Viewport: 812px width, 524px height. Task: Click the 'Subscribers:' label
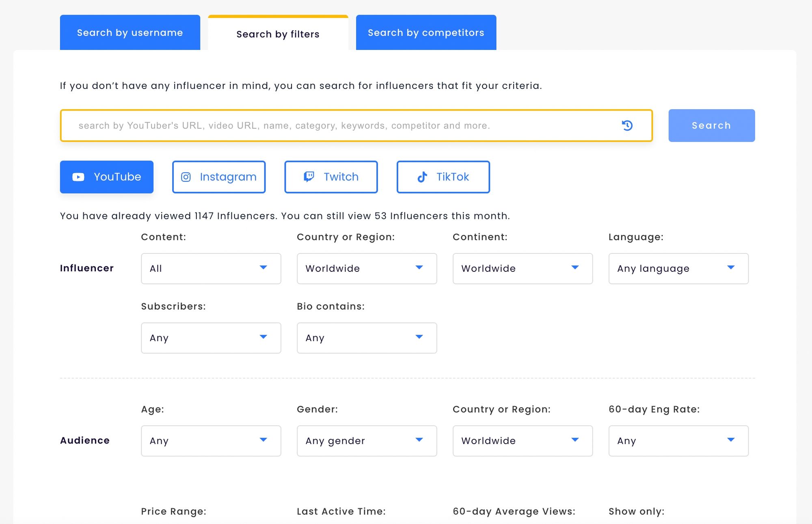173,306
